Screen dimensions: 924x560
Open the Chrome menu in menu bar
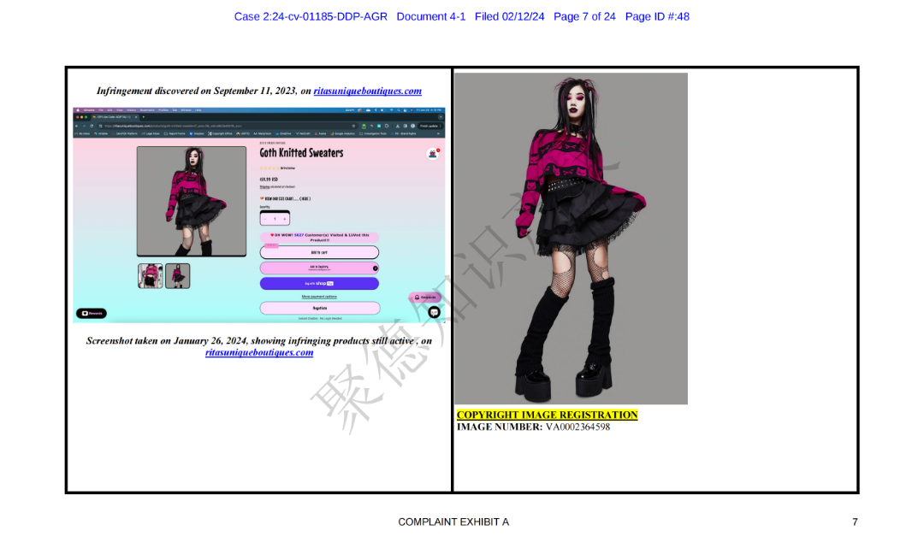pyautogui.click(x=89, y=110)
